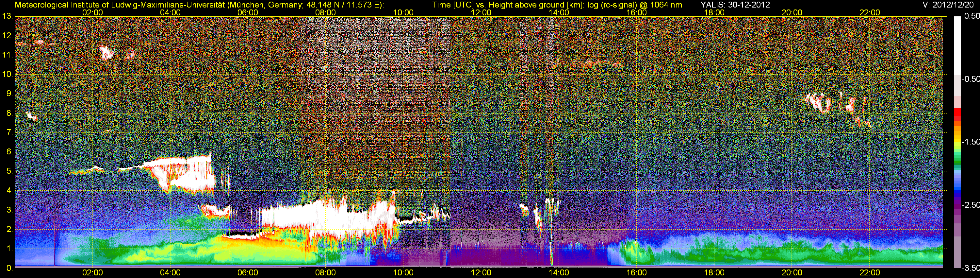
Task: Select 22:00 on the top time axis
Action: [x=870, y=12]
